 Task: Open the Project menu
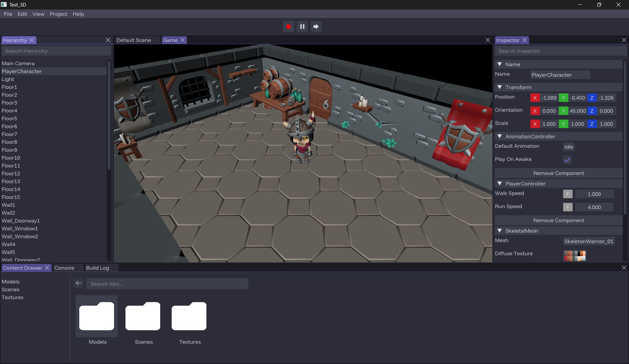point(58,14)
